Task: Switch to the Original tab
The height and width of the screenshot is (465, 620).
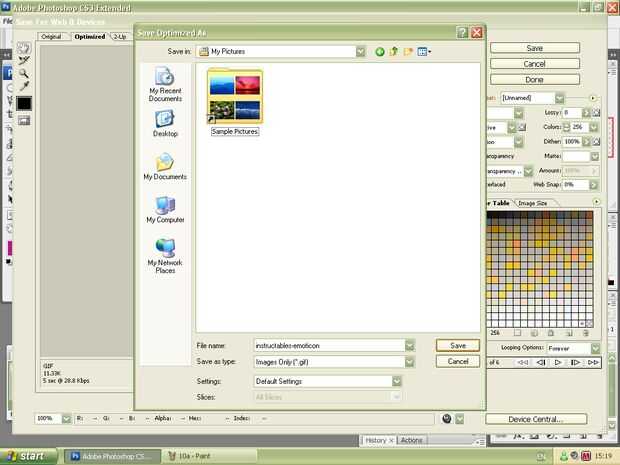Action: click(x=51, y=37)
